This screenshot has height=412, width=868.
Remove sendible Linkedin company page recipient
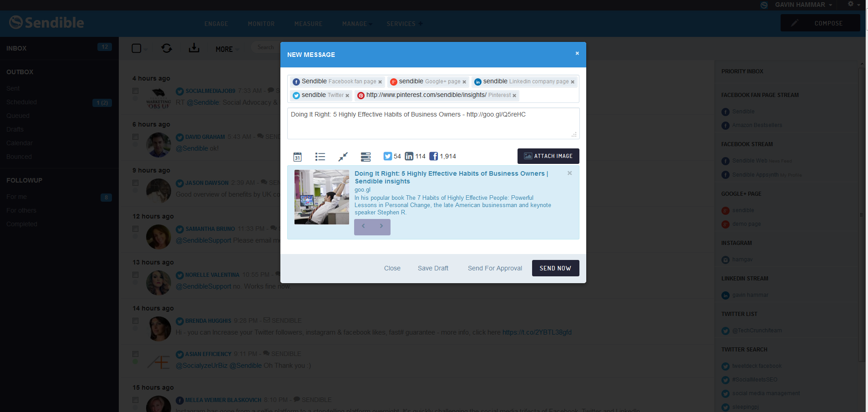(x=573, y=82)
